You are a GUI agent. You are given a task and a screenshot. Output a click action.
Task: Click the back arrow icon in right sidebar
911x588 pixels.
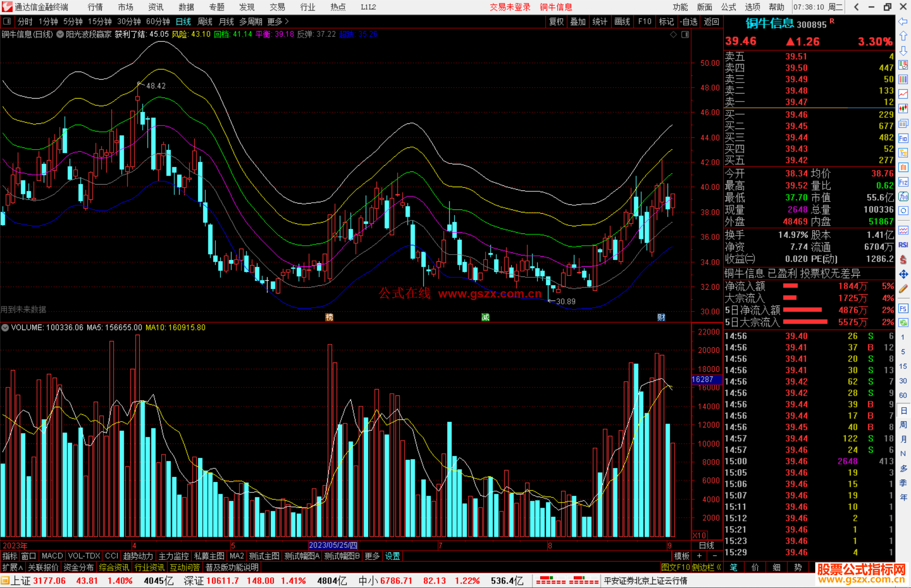[x=903, y=21]
